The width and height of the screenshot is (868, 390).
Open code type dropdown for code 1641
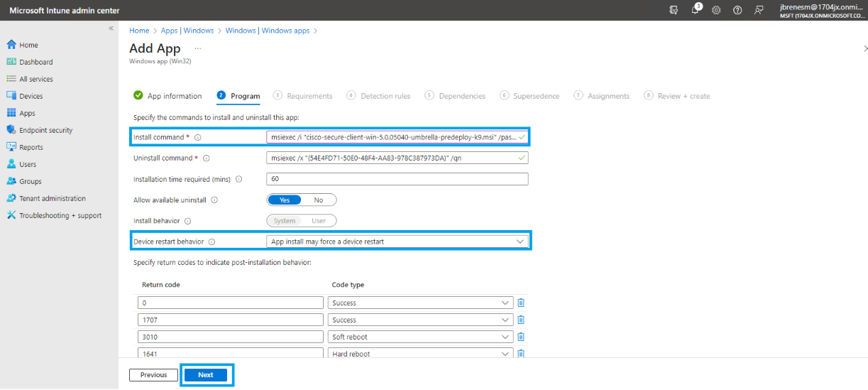(421, 354)
